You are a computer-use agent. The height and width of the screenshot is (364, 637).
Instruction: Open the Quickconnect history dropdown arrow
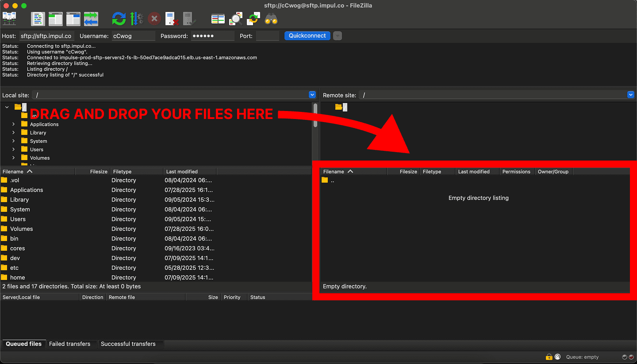[338, 36]
